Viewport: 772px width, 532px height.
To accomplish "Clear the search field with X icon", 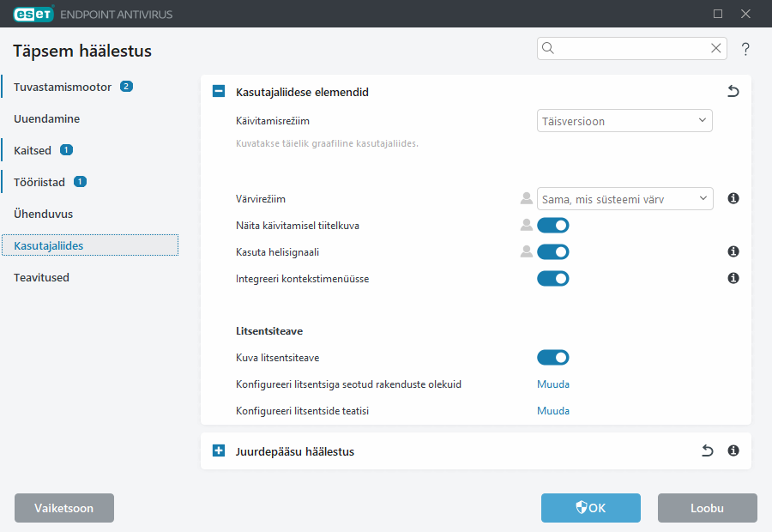I will (715, 49).
